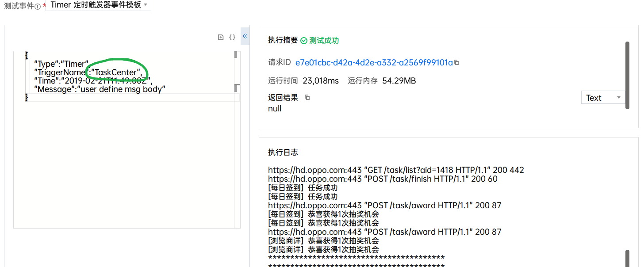Click the null return result value
644x267 pixels.
[x=274, y=108]
